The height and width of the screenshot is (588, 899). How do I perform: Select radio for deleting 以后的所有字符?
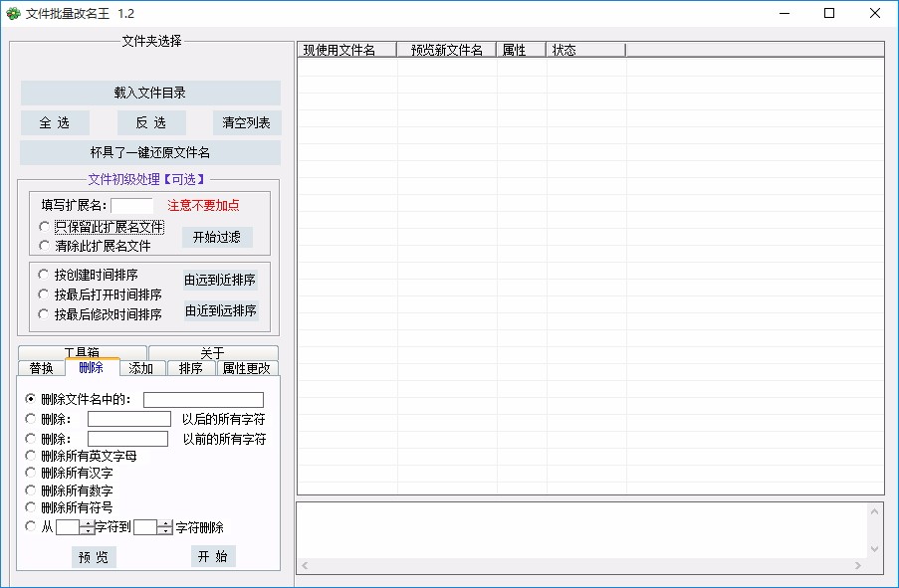pyautogui.click(x=31, y=418)
